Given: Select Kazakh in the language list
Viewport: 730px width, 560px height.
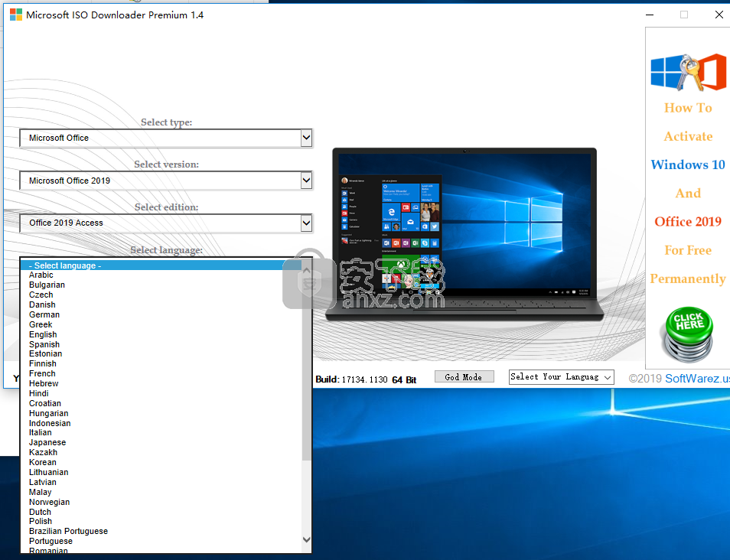Looking at the screenshot, I should click(x=44, y=452).
